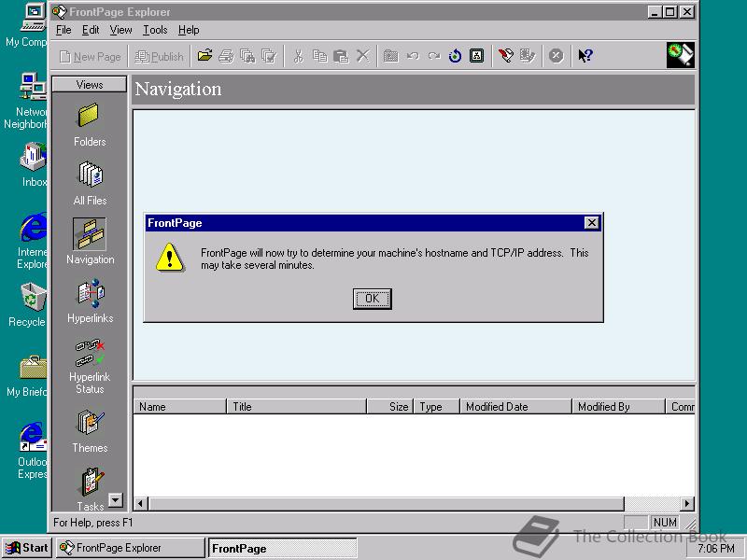Click the blue Rotate icon in toolbar
747x560 pixels.
click(x=456, y=56)
